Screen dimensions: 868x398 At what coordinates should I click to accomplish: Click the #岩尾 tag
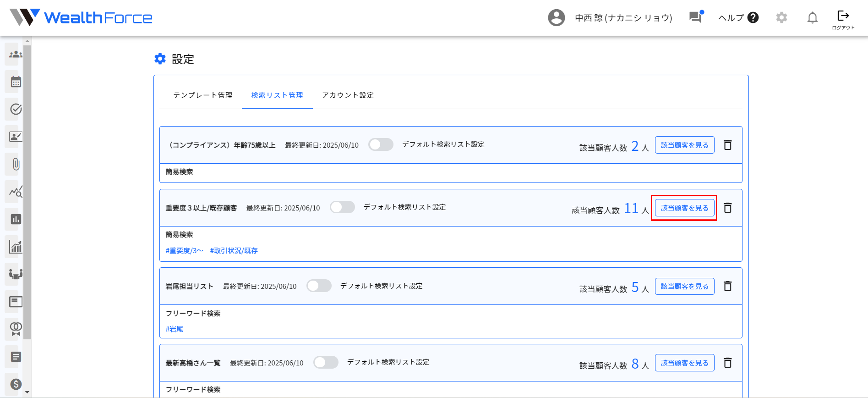click(x=174, y=329)
